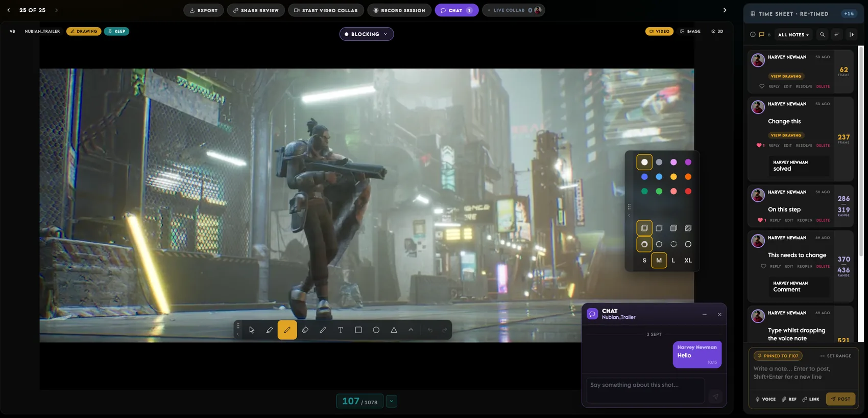Select the first overlapping-squares style option
This screenshot has height=418, width=868.
click(x=644, y=228)
